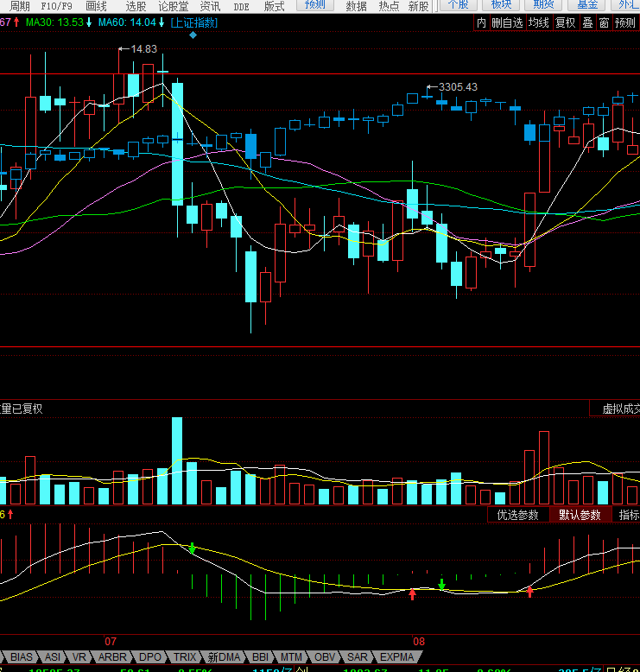Open the 热点 menu
Viewport: 640px width, 672px height.
389,6
